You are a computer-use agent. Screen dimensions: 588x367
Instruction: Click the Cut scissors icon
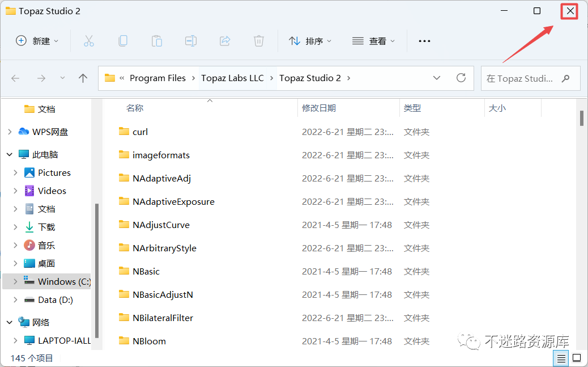tap(88, 41)
